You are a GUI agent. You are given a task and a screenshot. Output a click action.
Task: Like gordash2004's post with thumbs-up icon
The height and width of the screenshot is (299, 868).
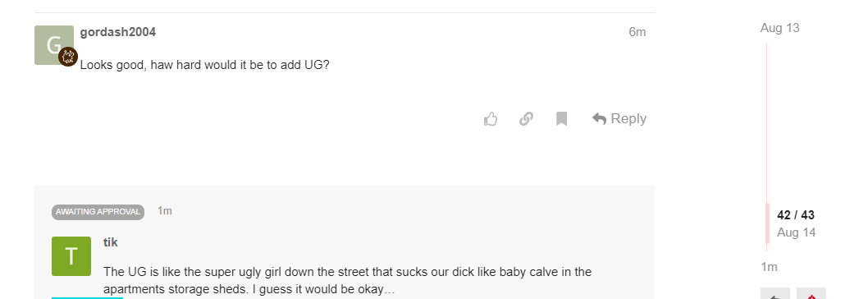(x=491, y=119)
